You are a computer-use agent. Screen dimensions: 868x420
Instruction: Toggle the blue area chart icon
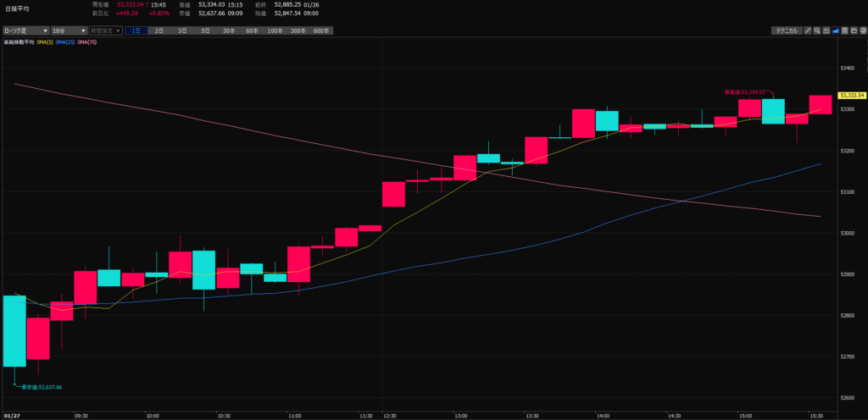836,30
